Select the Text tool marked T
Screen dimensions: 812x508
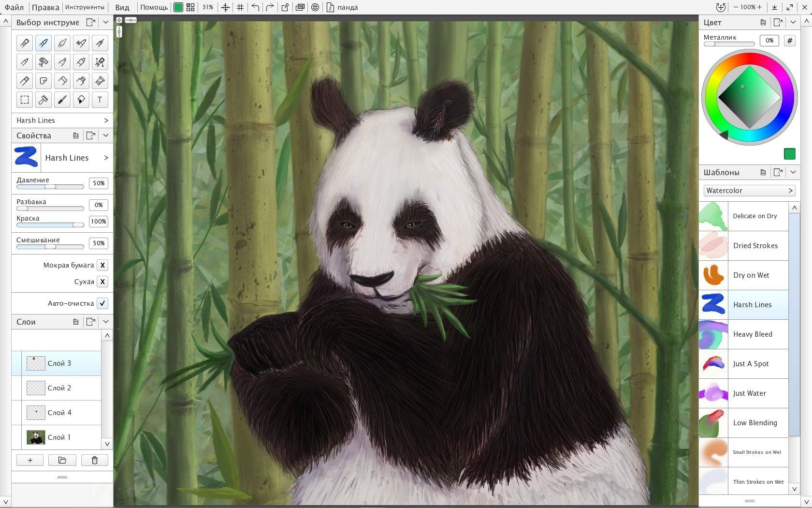pyautogui.click(x=100, y=100)
